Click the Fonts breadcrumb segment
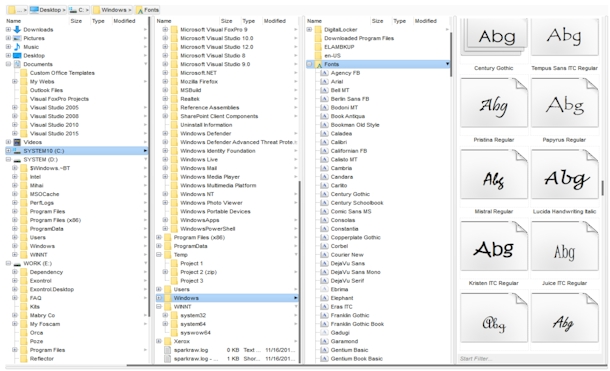 [147, 10]
